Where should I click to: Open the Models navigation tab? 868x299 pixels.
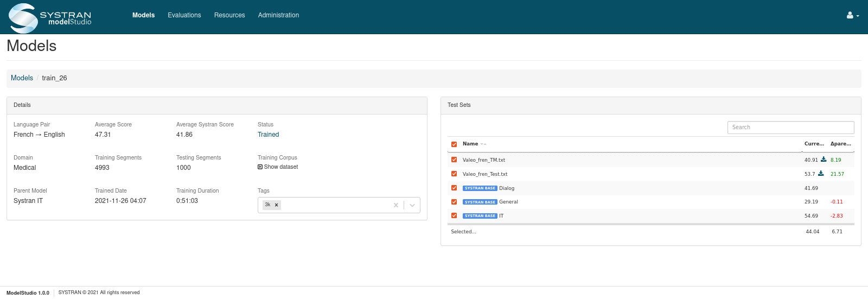pos(144,15)
